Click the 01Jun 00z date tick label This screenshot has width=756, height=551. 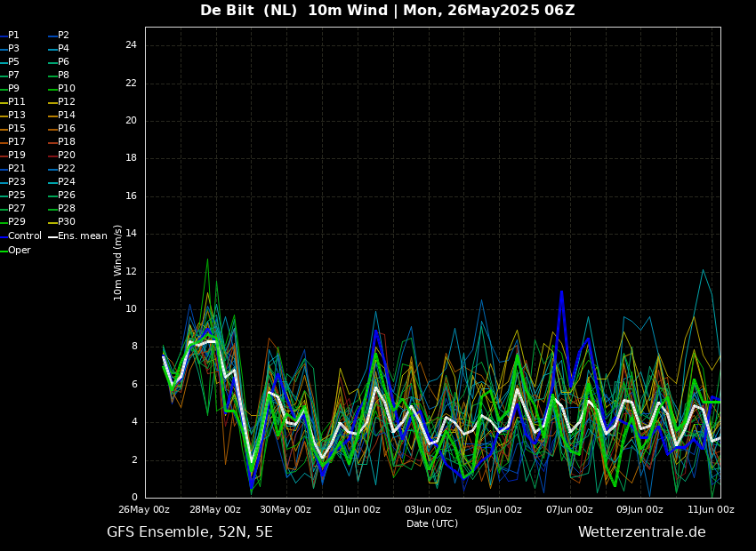pos(357,510)
